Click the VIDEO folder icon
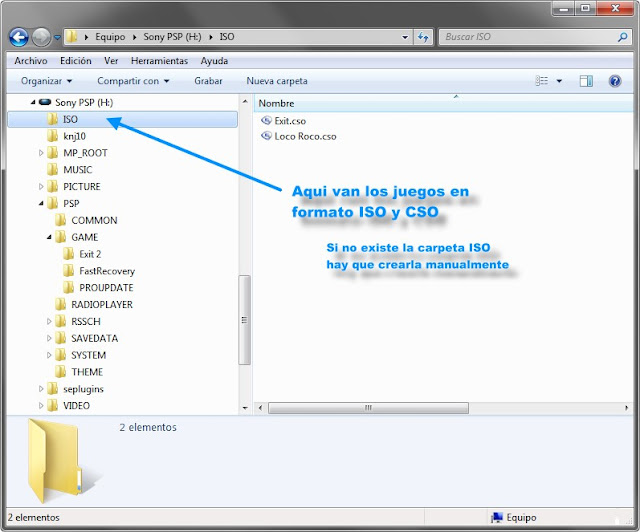Viewport: 640px width, 532px height. coord(52,405)
